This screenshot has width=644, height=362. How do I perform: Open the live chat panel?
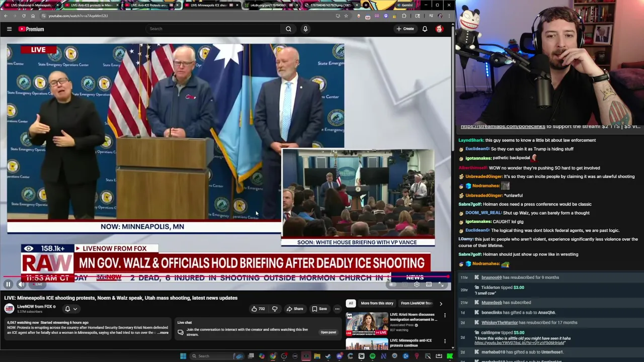(x=328, y=332)
